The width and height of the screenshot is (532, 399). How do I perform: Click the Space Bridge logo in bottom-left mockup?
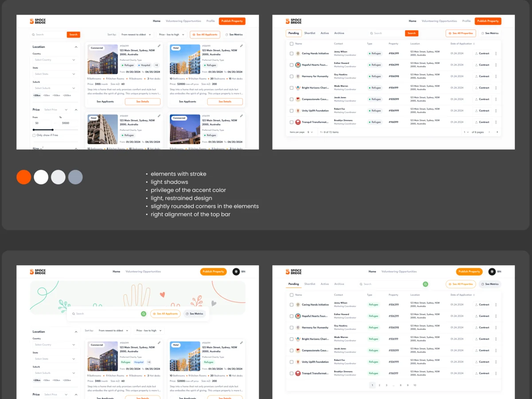[x=38, y=272]
